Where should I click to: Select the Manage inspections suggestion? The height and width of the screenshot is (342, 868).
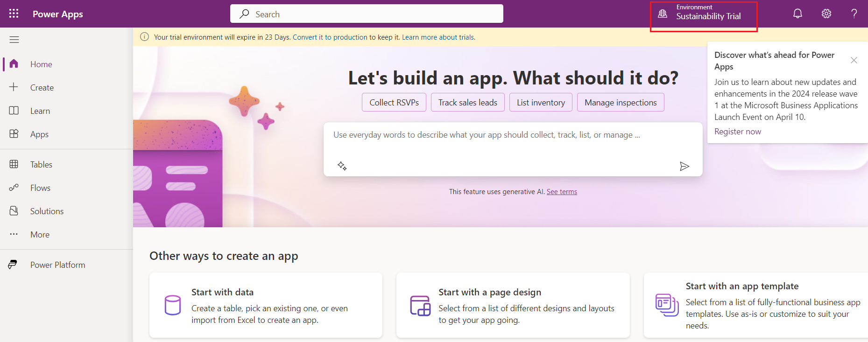point(621,102)
